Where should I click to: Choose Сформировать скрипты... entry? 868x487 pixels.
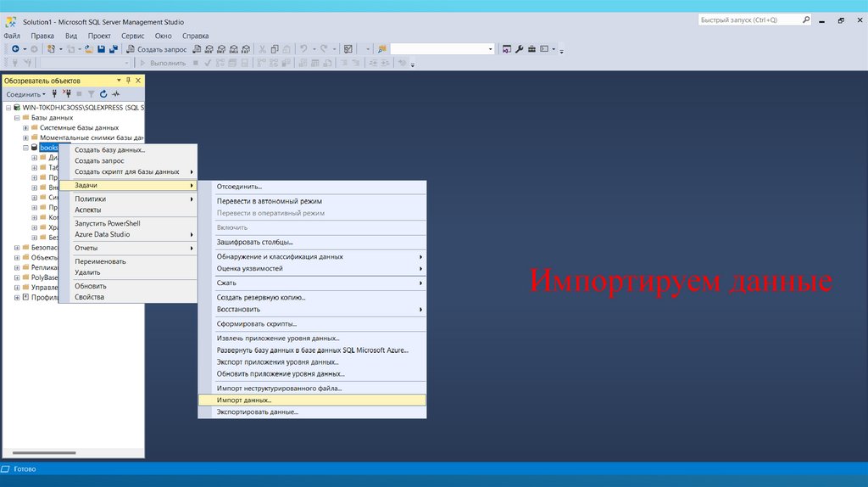pyautogui.click(x=312, y=324)
